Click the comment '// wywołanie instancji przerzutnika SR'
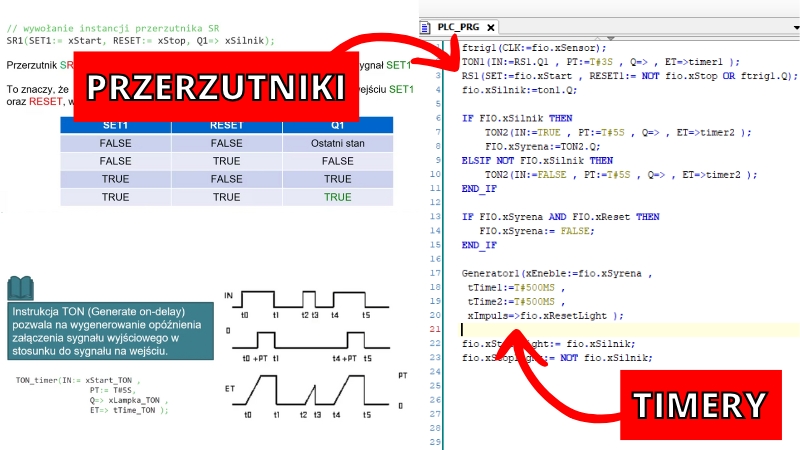 [113, 29]
